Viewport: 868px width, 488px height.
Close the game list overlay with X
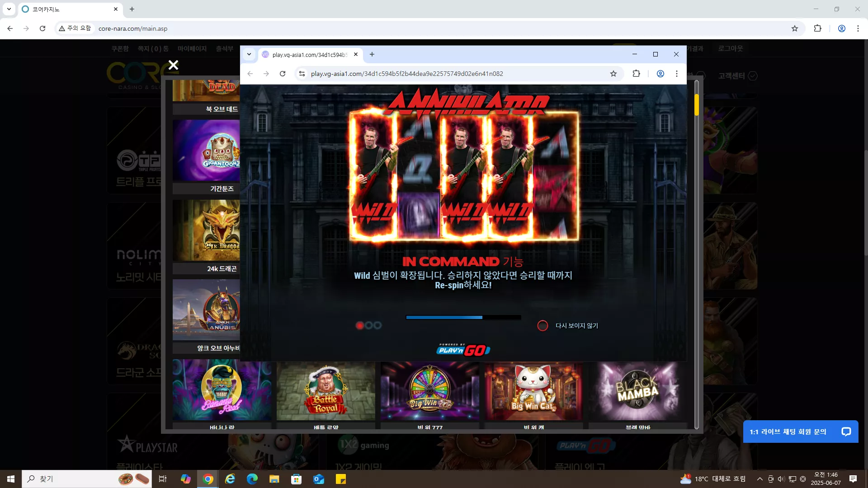[x=173, y=65]
